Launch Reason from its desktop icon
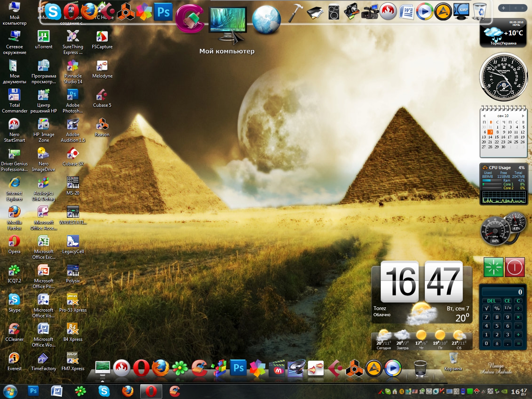The image size is (532, 399). click(x=102, y=125)
